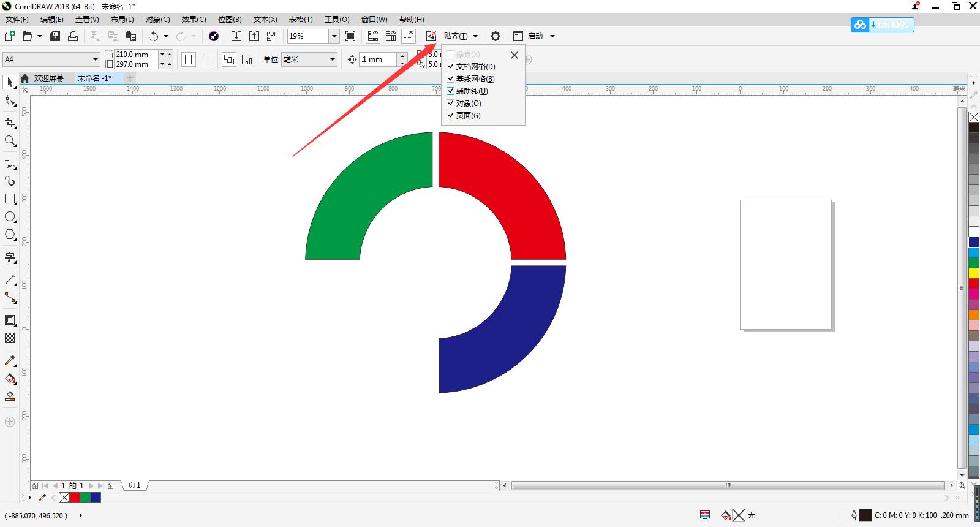Switch to the 欢迎屏幕 tab
980x527 pixels.
(48, 78)
